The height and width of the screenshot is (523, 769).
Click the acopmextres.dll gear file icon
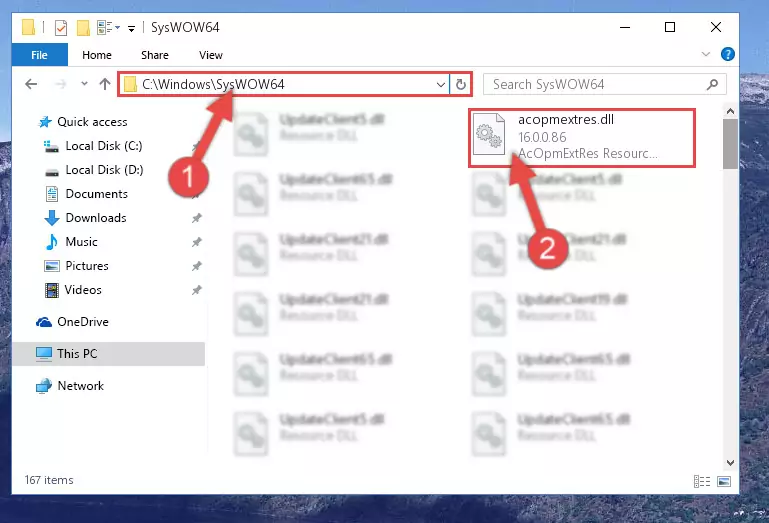click(x=489, y=134)
